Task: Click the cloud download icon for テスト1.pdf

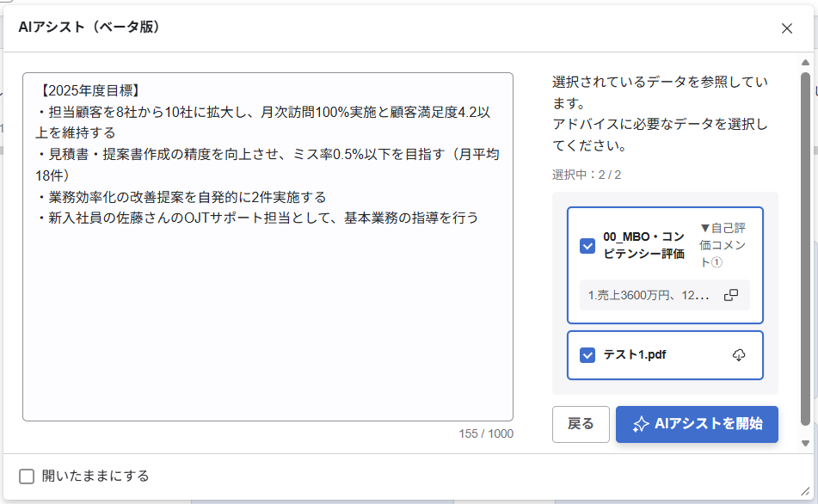Action: tap(738, 355)
